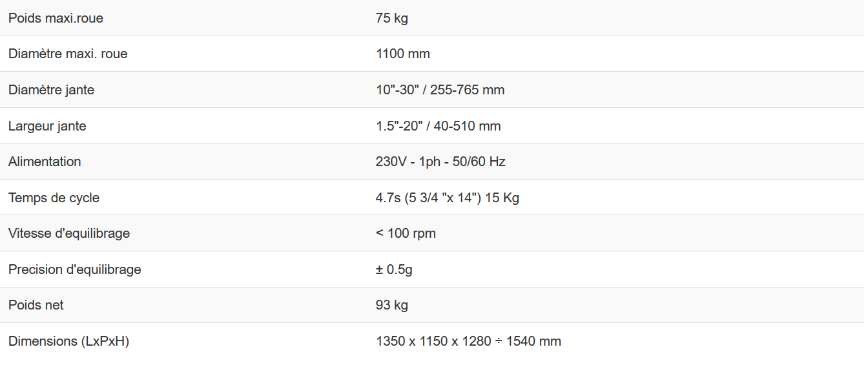Viewport: 868px width, 367px height.
Task: Select the '75 kg' value cell
Action: pos(391,18)
